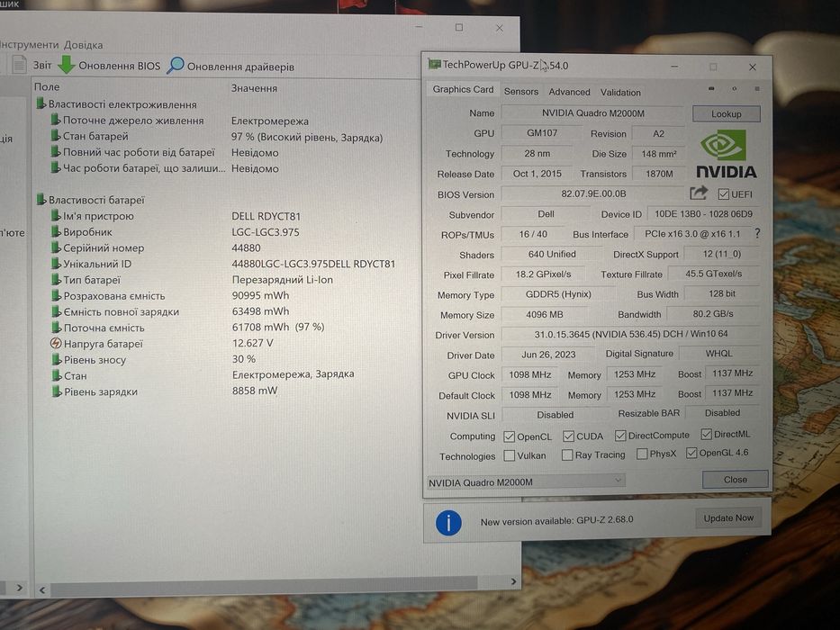The image size is (840, 630).
Task: Click the question mark beside Bus Interface
Action: pos(757,234)
